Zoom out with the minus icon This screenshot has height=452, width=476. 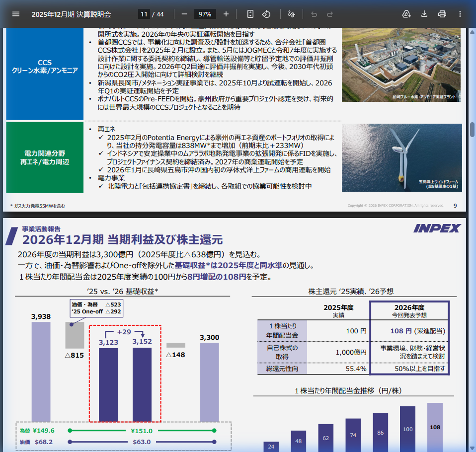pyautogui.click(x=184, y=14)
